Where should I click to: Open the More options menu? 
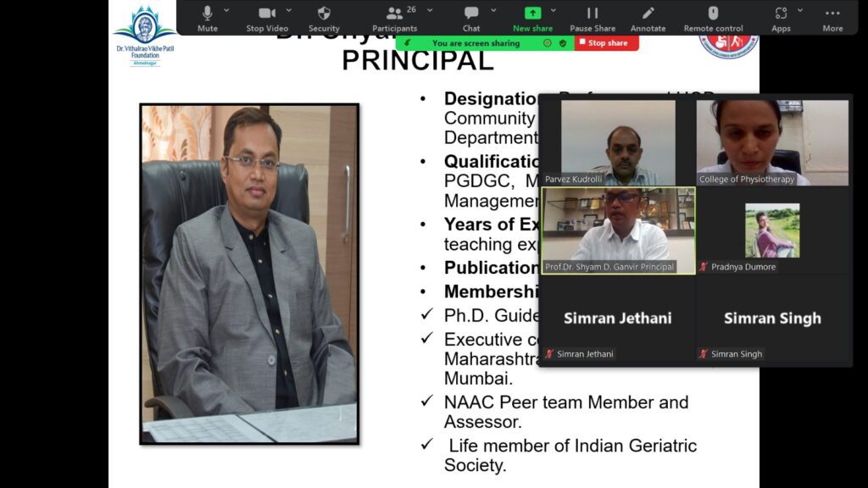832,18
